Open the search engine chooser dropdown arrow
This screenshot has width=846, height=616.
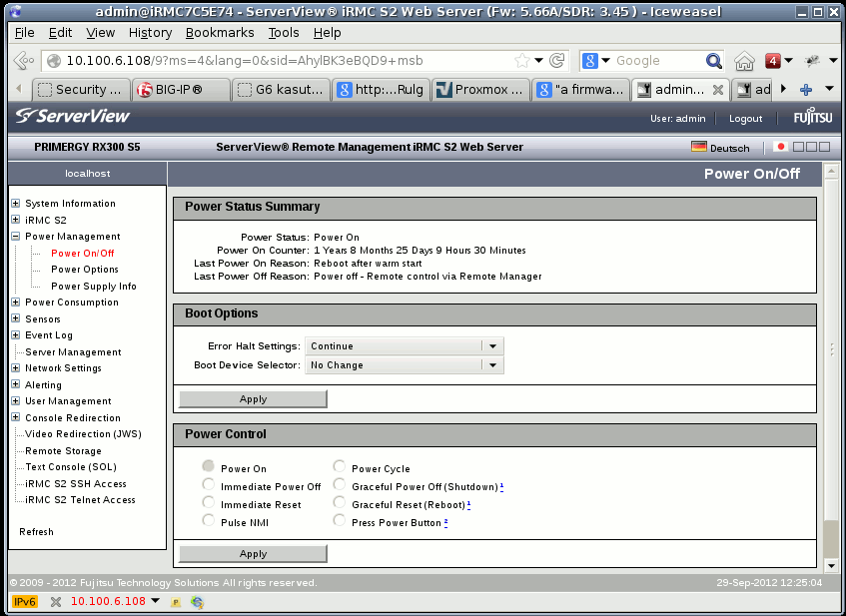605,61
